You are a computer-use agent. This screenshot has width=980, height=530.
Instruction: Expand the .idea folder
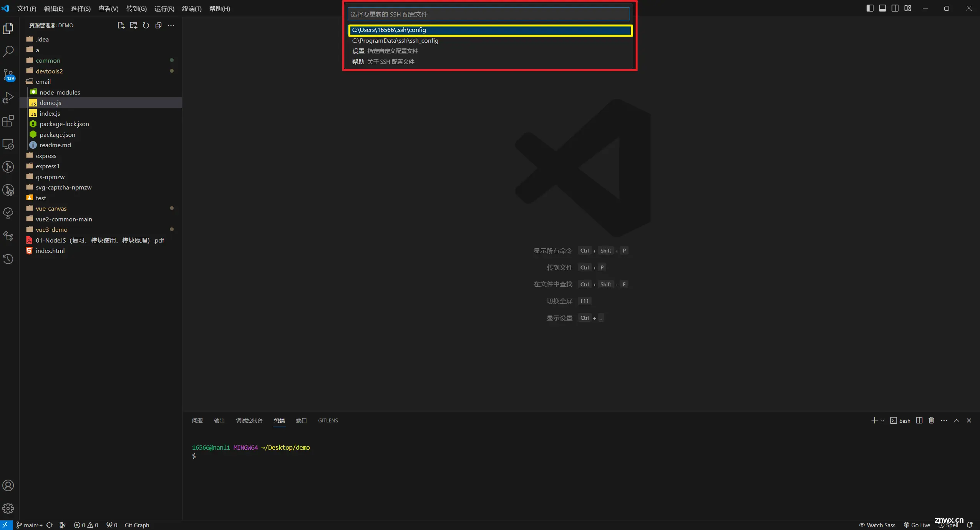(101, 39)
